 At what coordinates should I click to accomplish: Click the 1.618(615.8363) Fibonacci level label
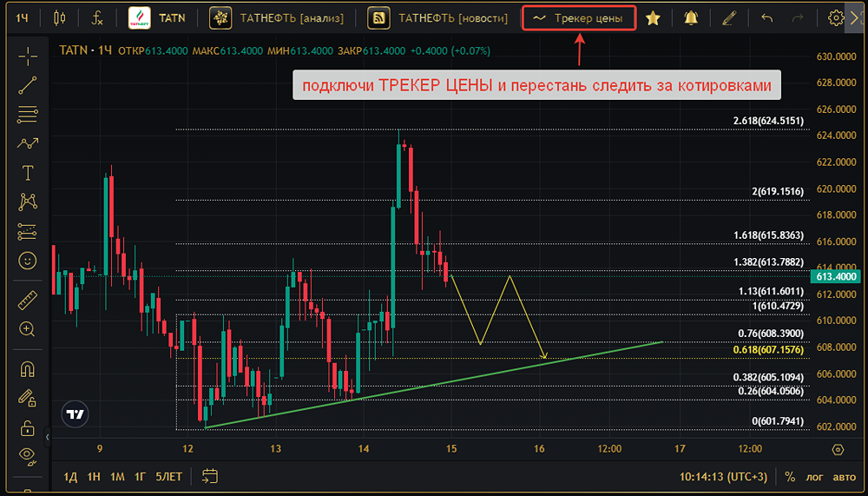click(x=768, y=235)
